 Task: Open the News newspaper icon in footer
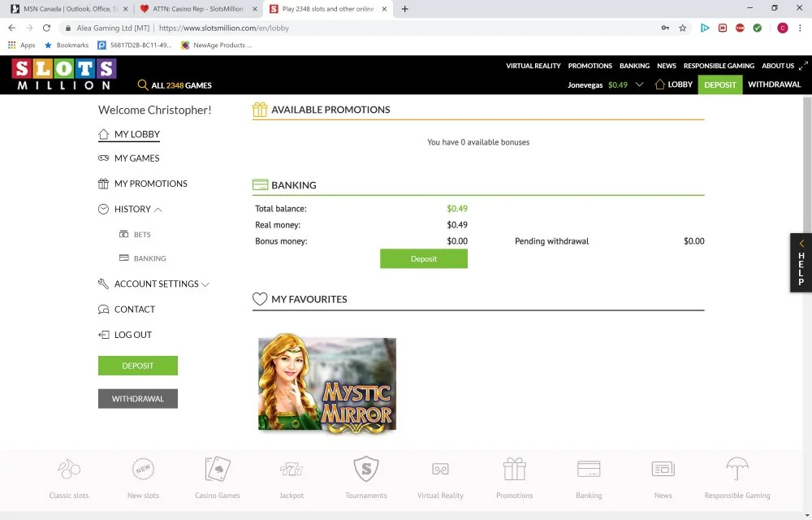pos(663,469)
